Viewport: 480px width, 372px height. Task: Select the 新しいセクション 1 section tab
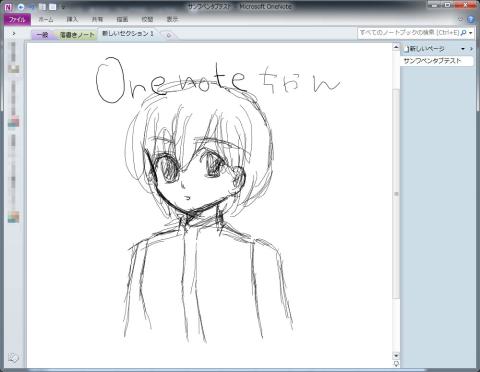click(128, 34)
